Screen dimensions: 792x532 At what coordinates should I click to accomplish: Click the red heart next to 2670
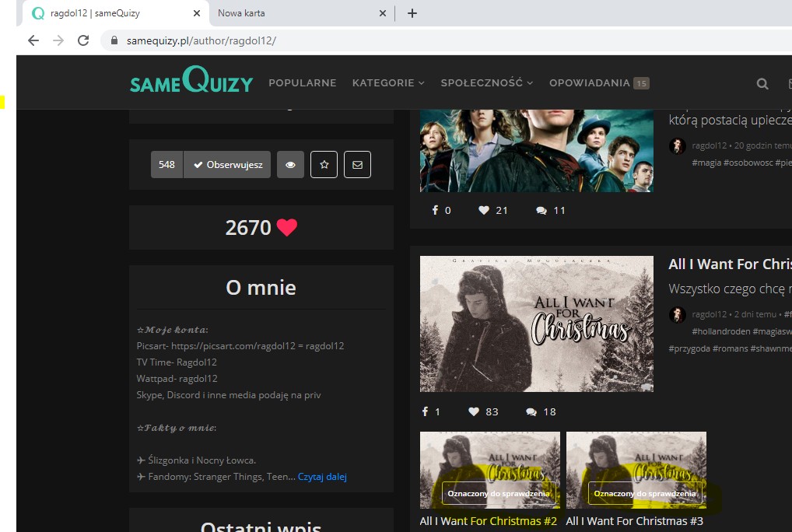[287, 228]
